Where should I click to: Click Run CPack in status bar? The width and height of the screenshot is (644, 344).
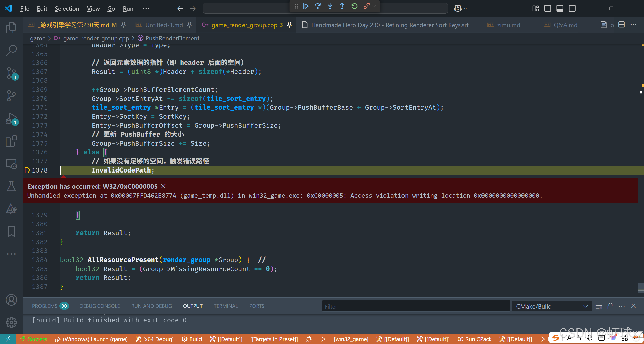474,339
